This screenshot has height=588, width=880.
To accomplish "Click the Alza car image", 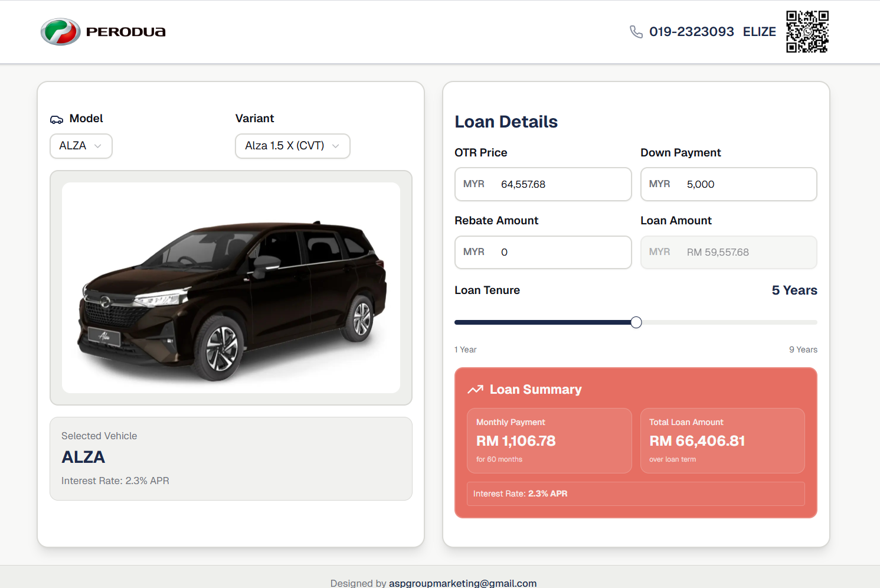I will [231, 288].
